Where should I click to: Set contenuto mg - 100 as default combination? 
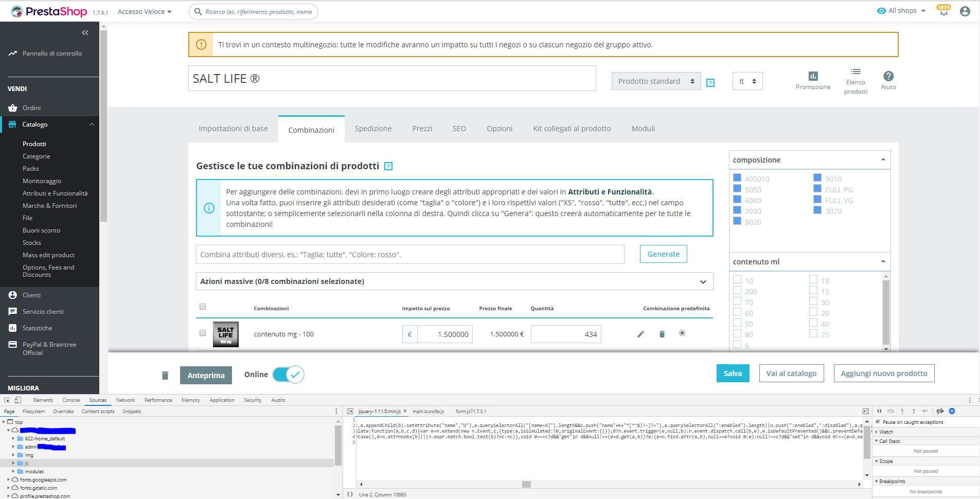(682, 333)
